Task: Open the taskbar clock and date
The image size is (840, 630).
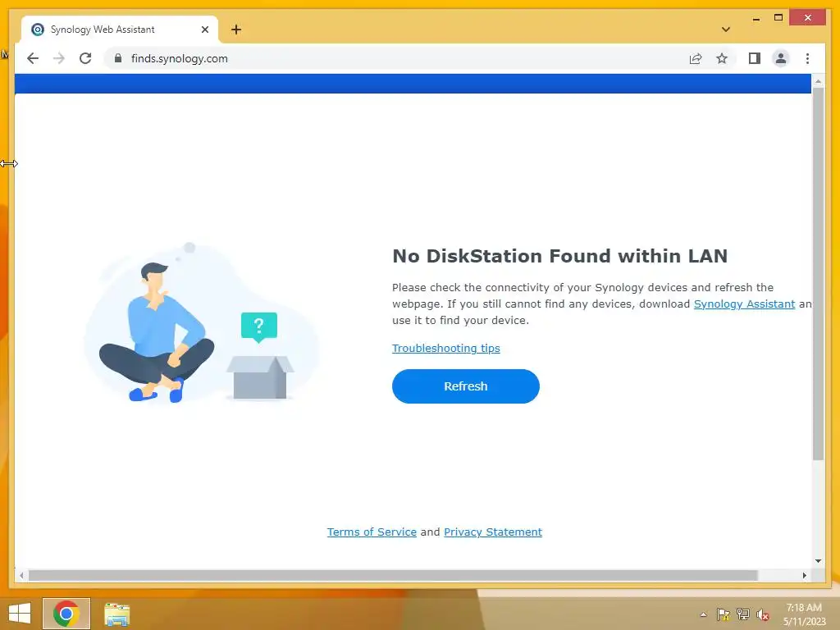Action: 804,614
